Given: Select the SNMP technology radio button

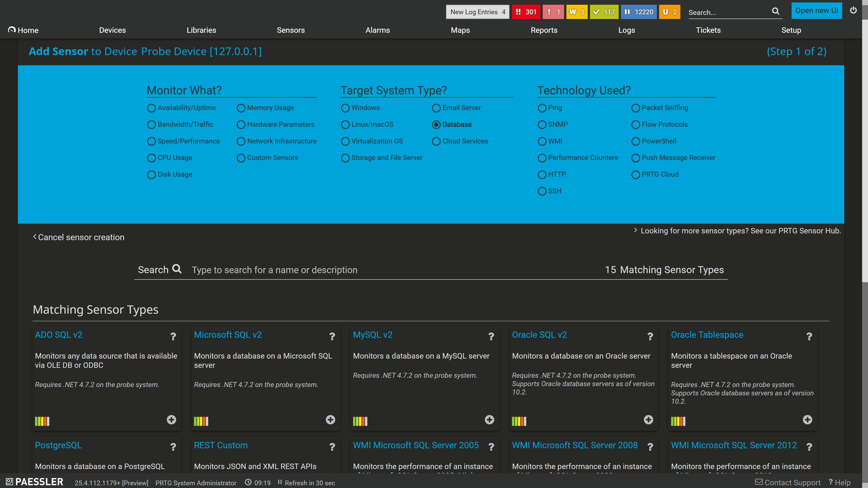Looking at the screenshot, I should 542,125.
